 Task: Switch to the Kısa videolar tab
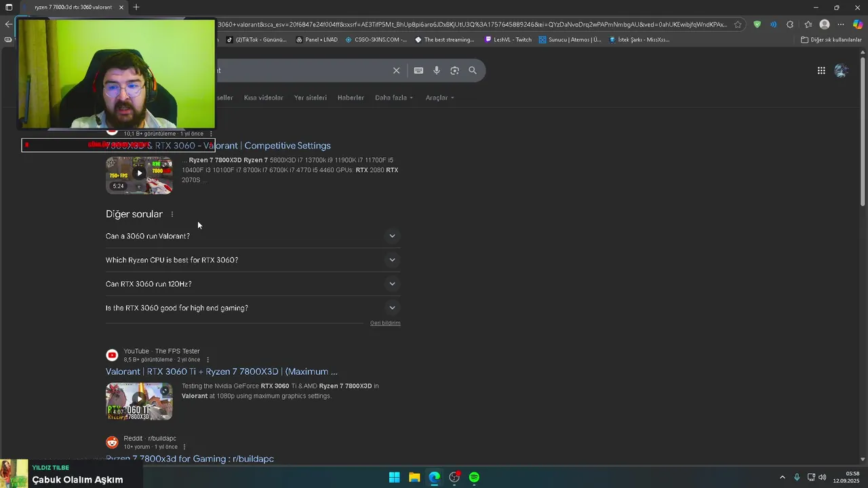263,98
